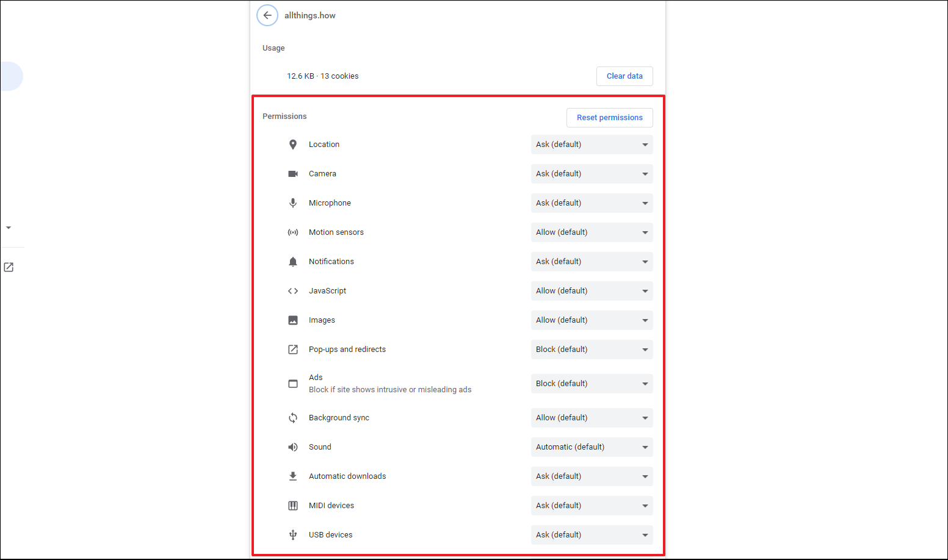The width and height of the screenshot is (948, 560).
Task: Click the JavaScript code brackets icon
Action: click(x=293, y=291)
